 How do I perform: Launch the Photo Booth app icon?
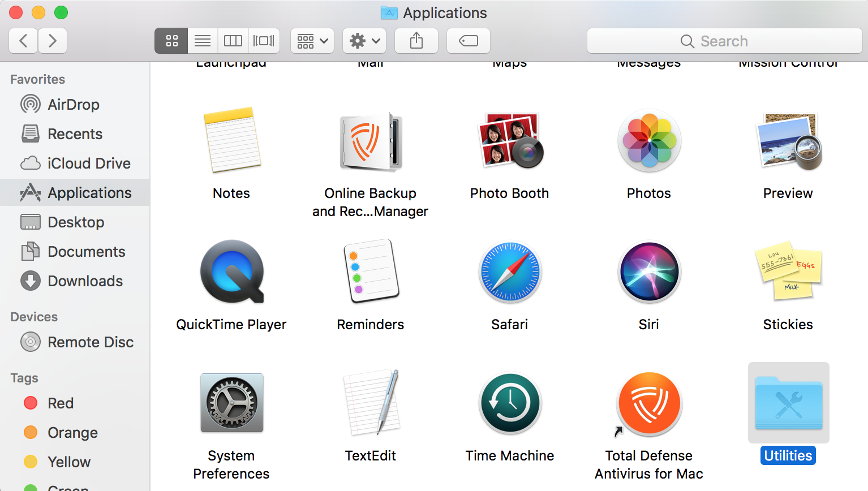(510, 140)
